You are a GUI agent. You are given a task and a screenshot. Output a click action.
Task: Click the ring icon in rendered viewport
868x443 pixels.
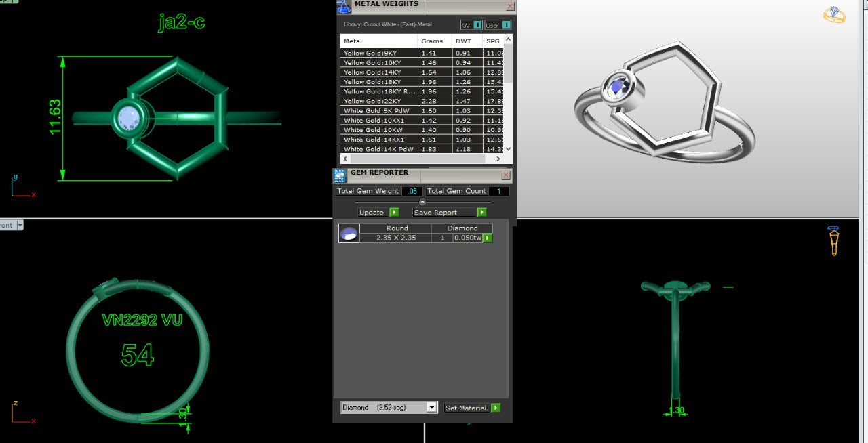coord(834,15)
